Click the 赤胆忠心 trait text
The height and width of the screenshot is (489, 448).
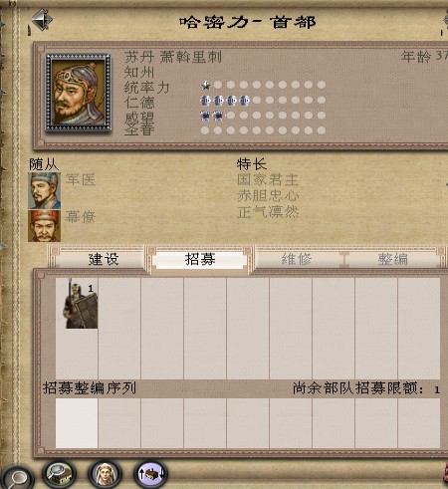click(268, 196)
